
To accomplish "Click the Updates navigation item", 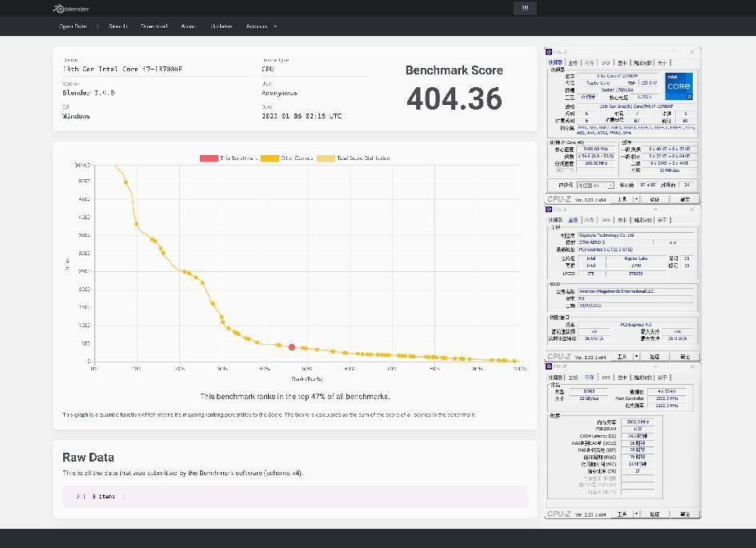I will pyautogui.click(x=222, y=26).
